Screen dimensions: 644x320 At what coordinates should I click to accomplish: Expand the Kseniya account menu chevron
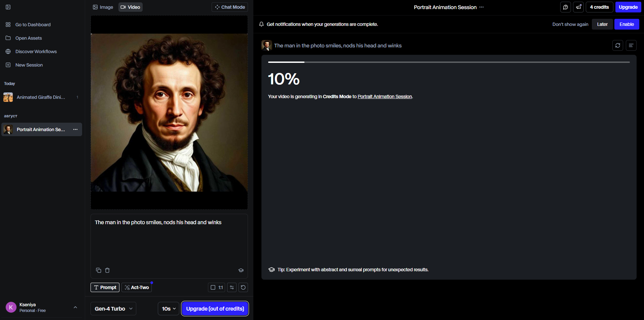coord(75,307)
